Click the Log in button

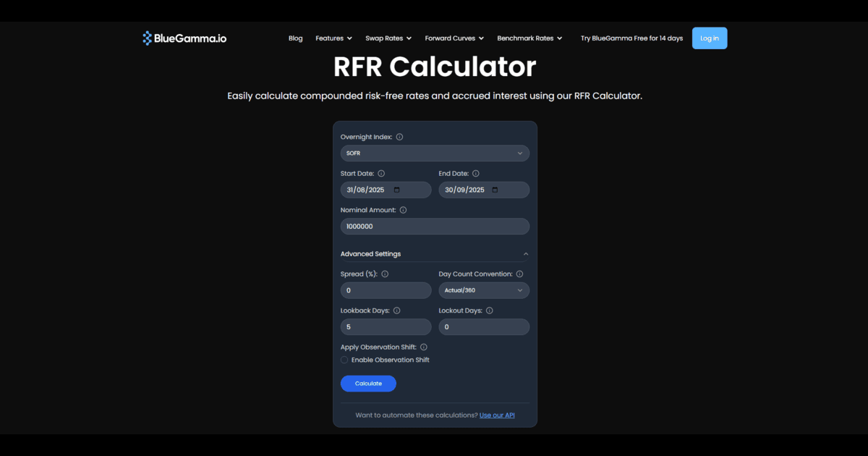coord(710,38)
